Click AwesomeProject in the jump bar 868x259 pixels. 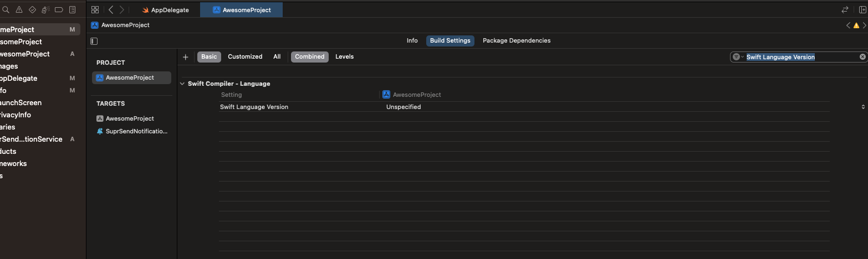pos(125,25)
